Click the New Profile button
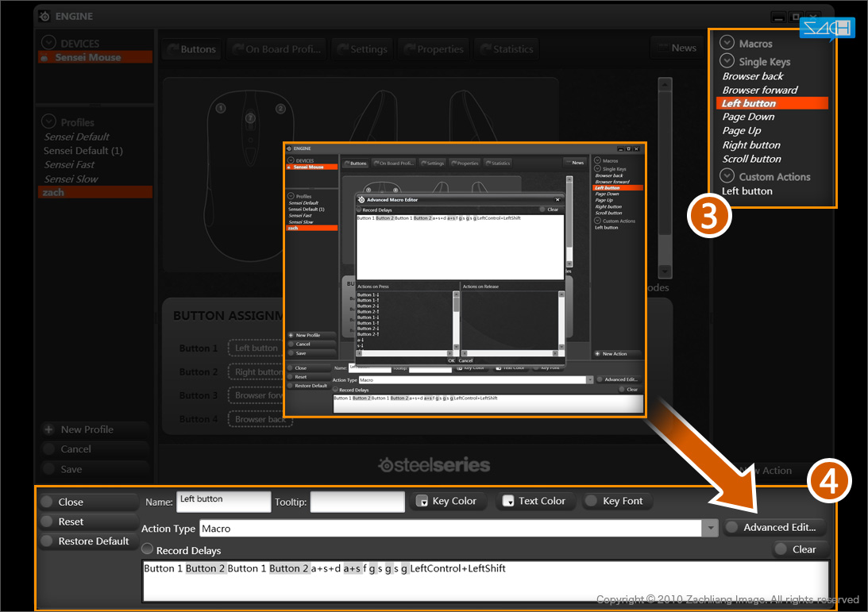Viewport: 868px width, 612px height. click(x=95, y=429)
